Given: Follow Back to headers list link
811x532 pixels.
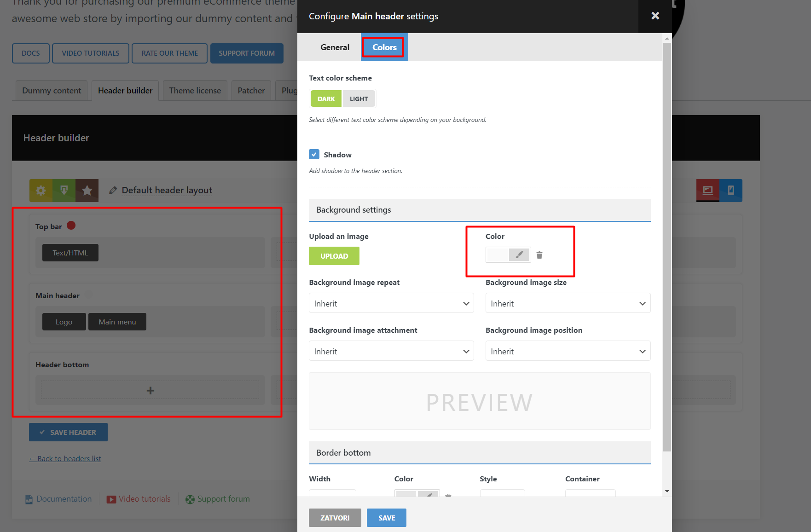Looking at the screenshot, I should (x=65, y=458).
